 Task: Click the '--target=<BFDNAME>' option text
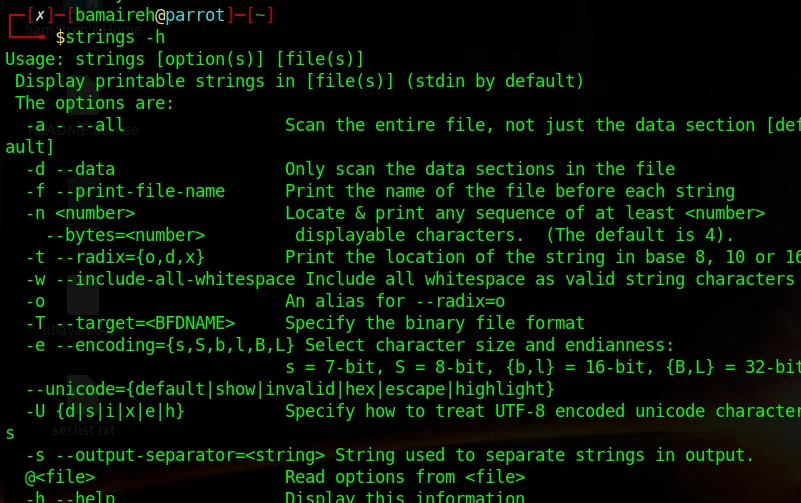pos(145,323)
